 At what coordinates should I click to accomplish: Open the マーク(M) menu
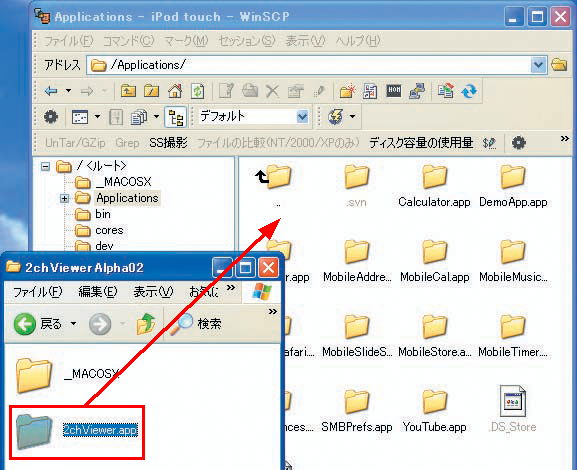(x=186, y=40)
